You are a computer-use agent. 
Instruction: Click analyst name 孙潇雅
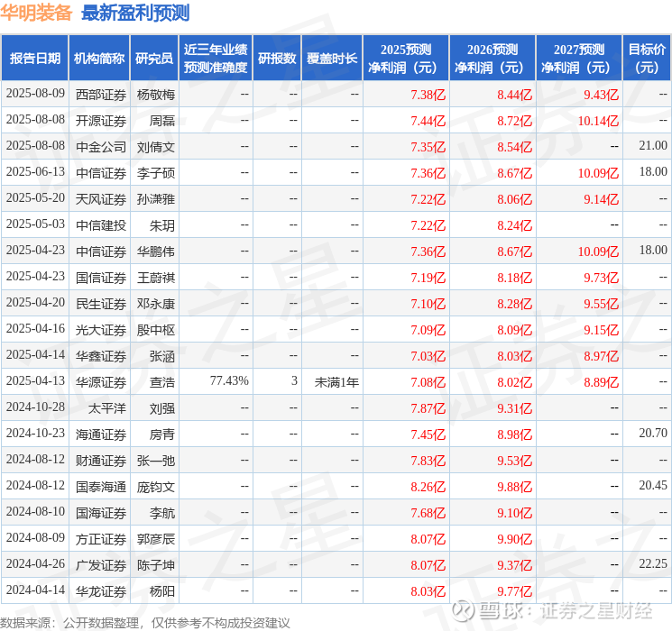pyautogui.click(x=155, y=199)
